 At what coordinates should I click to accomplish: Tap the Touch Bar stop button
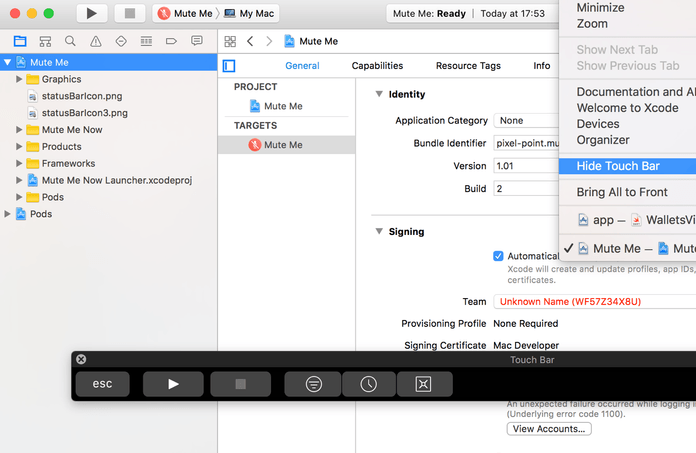[x=241, y=384]
